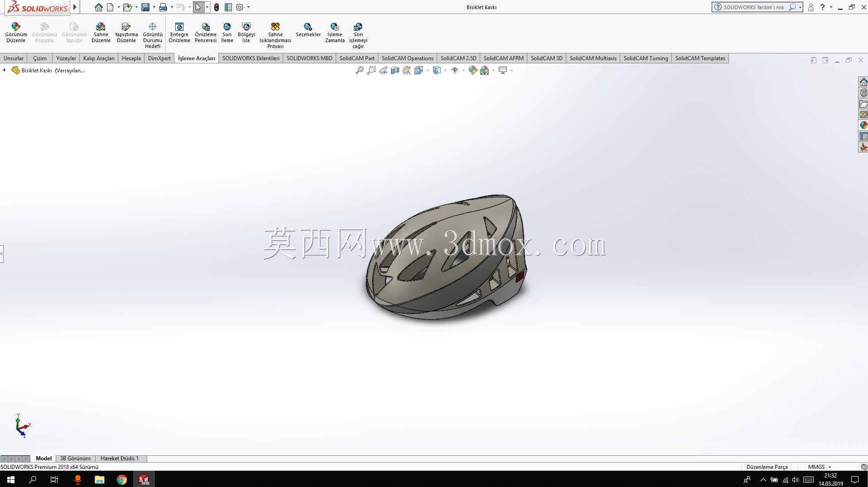
Task: Open the Design Library task pane tab
Action: [x=863, y=93]
